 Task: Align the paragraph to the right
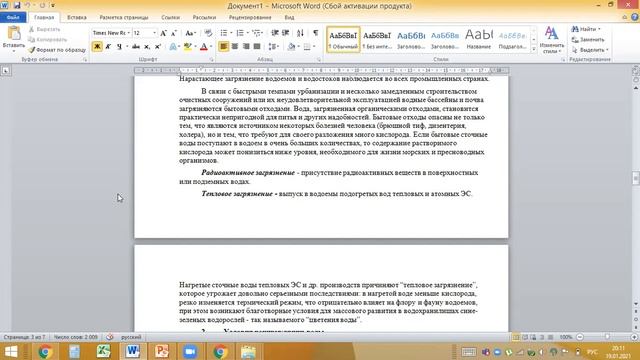pyautogui.click(x=246, y=47)
